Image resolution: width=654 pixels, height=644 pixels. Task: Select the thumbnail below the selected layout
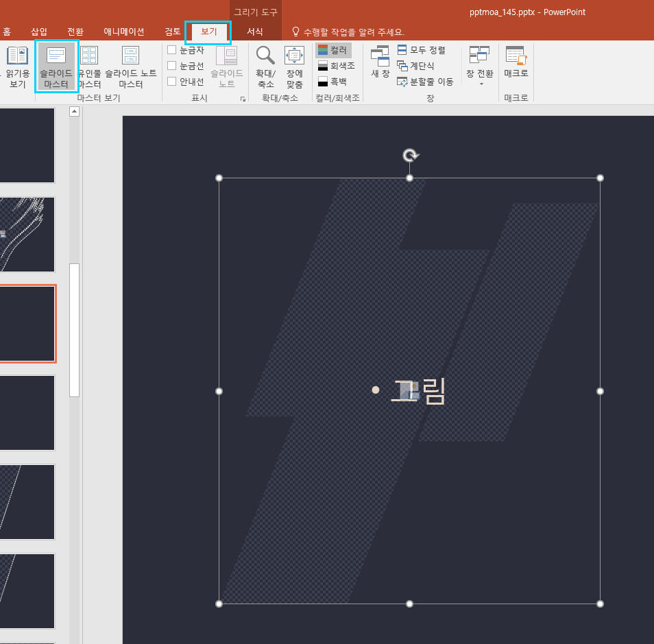27,413
